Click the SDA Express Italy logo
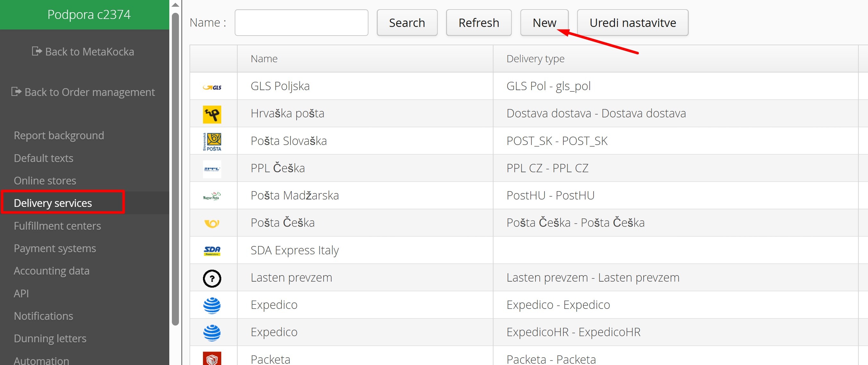 [212, 250]
